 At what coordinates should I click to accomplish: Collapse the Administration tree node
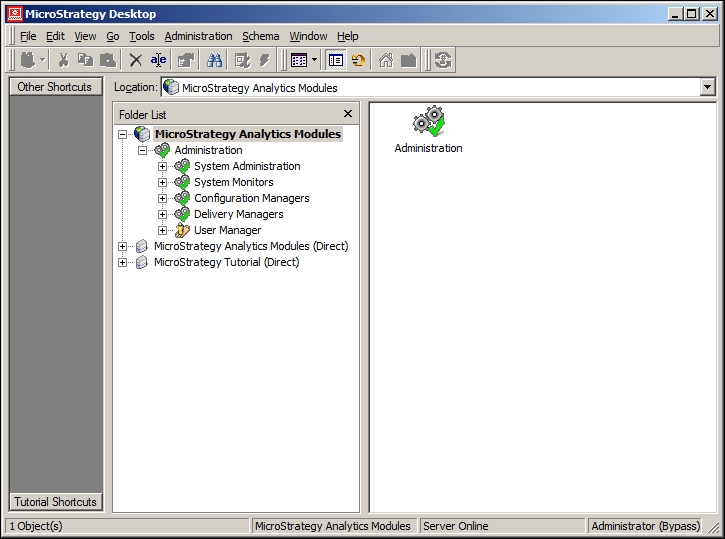pos(142,150)
